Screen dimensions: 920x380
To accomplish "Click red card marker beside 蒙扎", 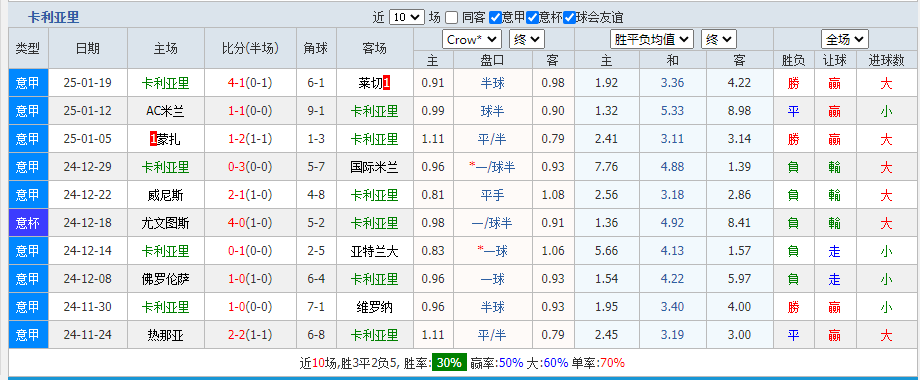I will tap(153, 139).
